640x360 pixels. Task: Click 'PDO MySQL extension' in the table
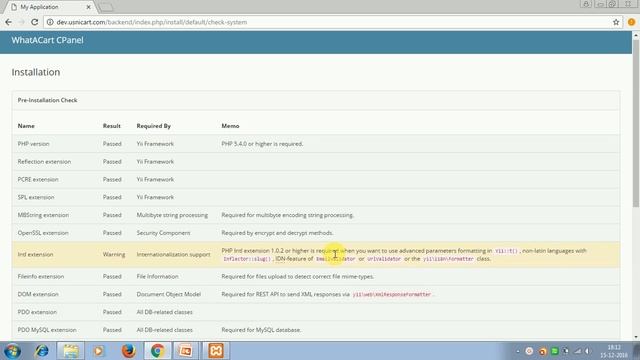47,330
